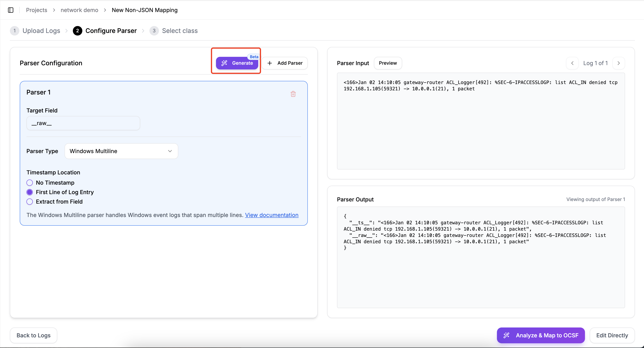Viewport: 644px width, 348px height.
Task: Go to next log arrow
Action: (619, 63)
